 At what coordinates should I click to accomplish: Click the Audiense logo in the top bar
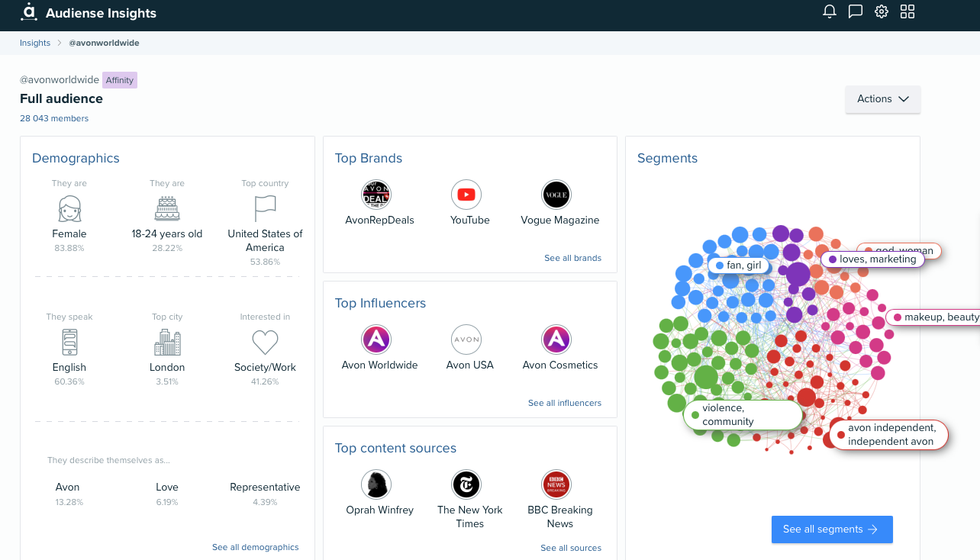pyautogui.click(x=29, y=12)
